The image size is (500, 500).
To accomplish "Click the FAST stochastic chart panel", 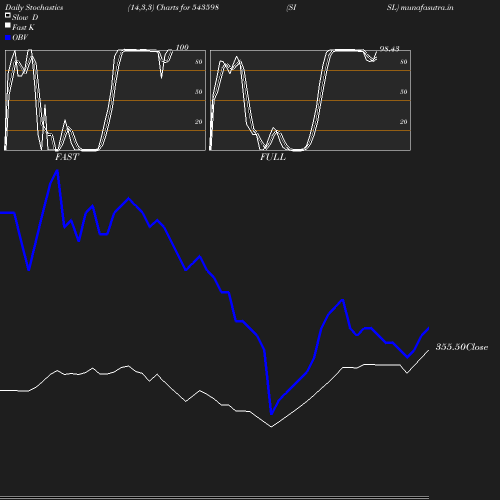I will click(x=105, y=100).
